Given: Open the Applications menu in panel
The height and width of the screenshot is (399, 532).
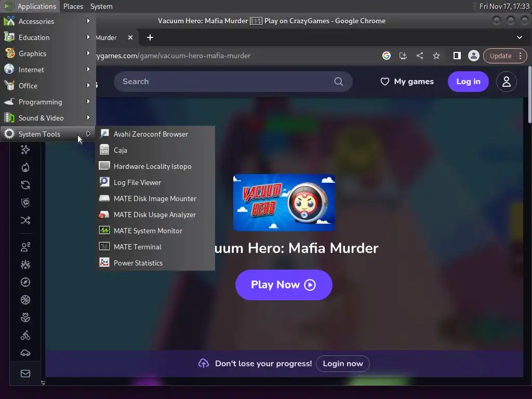Looking at the screenshot, I should [x=30, y=6].
